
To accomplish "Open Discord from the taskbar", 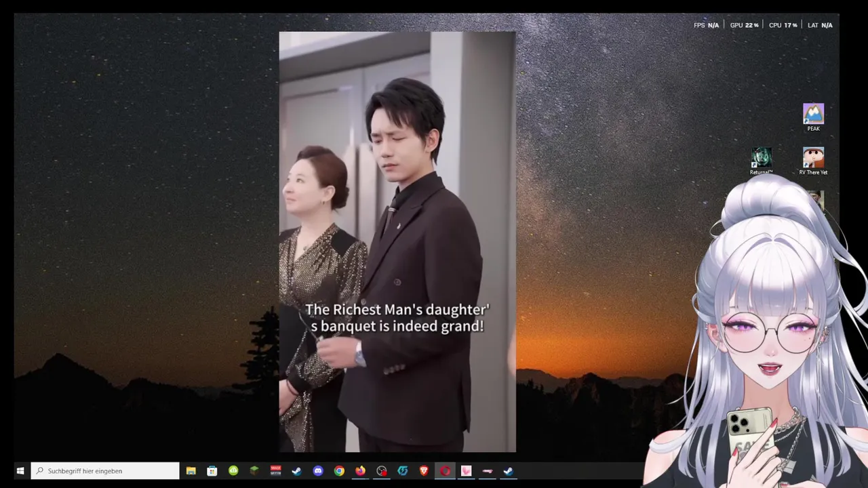I will [x=318, y=471].
